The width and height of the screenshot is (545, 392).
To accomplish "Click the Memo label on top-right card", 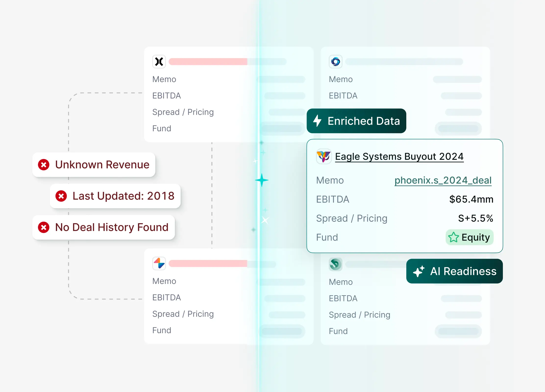I will point(341,79).
